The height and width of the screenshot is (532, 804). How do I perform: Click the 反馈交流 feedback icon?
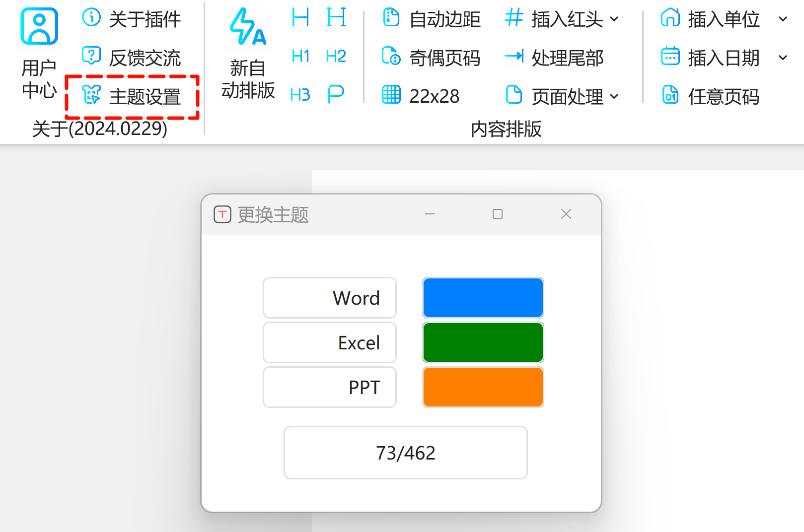[91, 56]
